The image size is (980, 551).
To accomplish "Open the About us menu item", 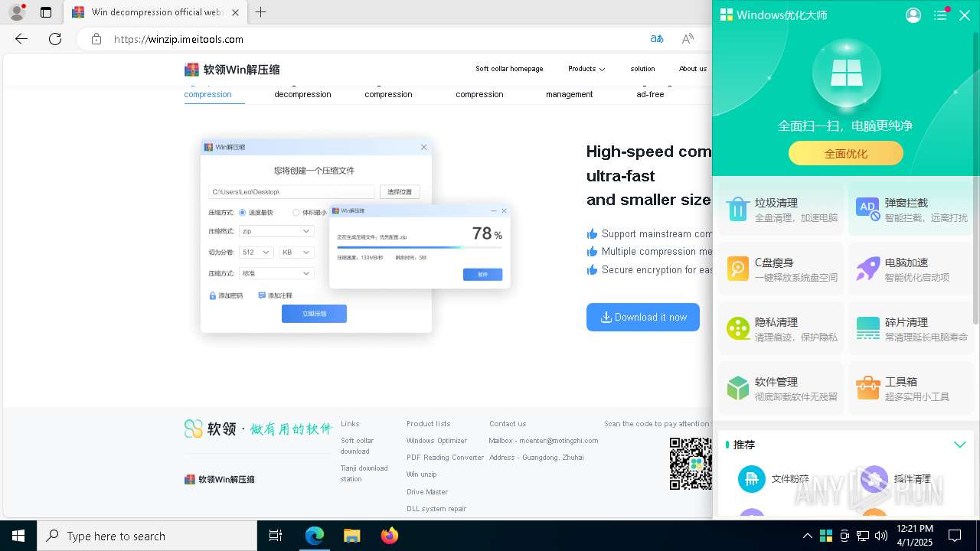I will [693, 69].
